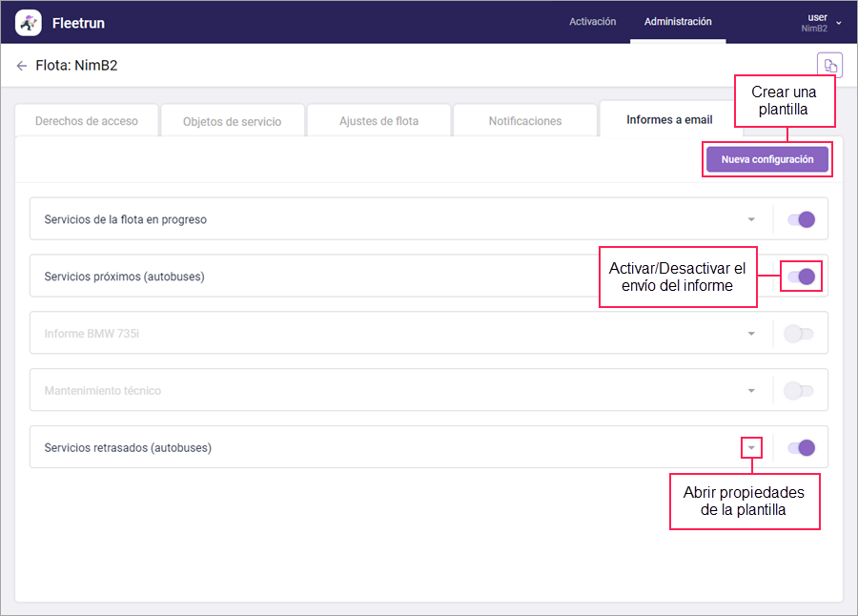Open the Ajustes de flota tab
Image resolution: width=858 pixels, height=616 pixels.
[378, 121]
